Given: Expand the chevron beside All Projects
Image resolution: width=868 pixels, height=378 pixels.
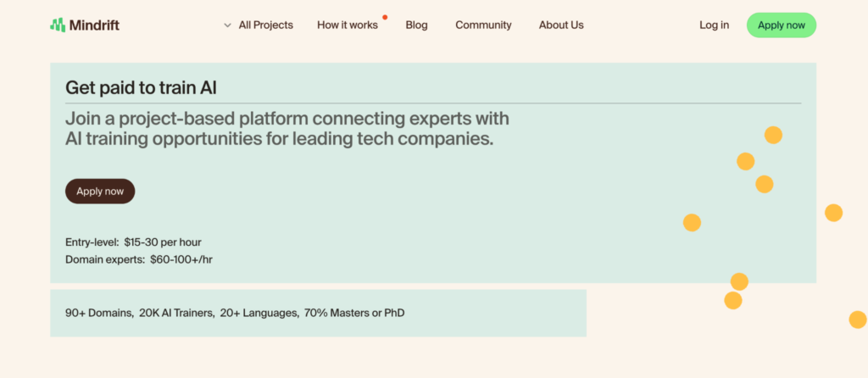Looking at the screenshot, I should click(x=227, y=25).
